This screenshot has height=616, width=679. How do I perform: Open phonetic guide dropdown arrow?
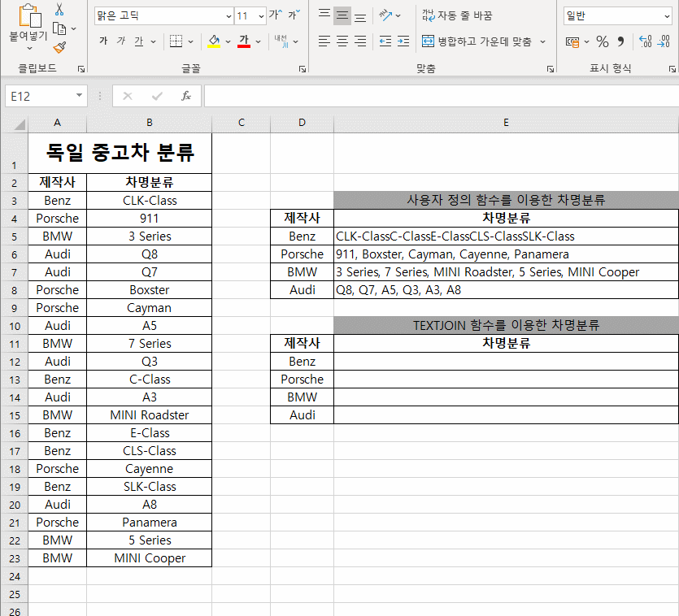[x=296, y=41]
